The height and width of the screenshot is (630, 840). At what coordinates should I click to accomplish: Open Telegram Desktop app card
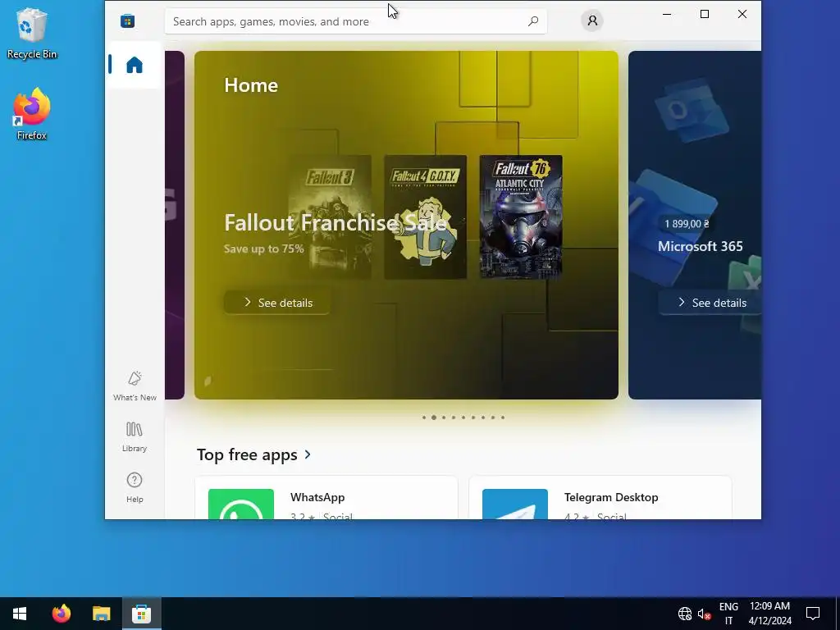pos(600,498)
